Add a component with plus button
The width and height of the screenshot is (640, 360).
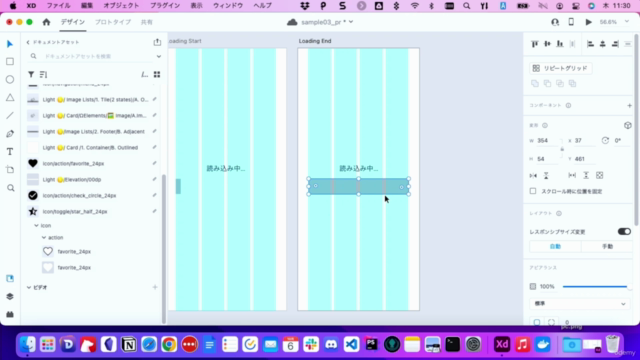point(629,105)
